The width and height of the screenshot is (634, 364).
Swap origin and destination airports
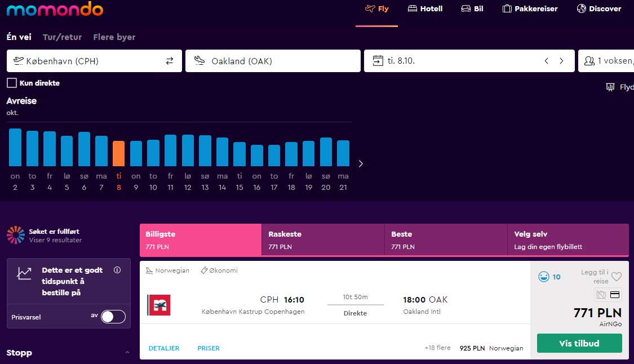(170, 61)
